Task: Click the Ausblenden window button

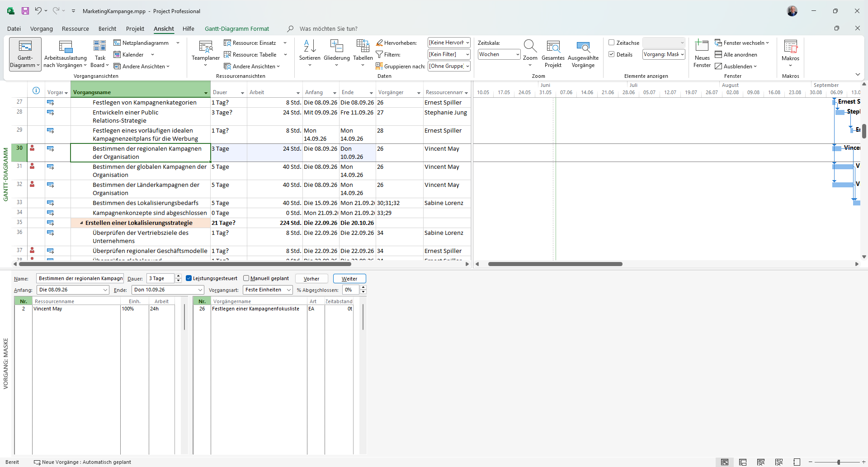Action: [736, 67]
